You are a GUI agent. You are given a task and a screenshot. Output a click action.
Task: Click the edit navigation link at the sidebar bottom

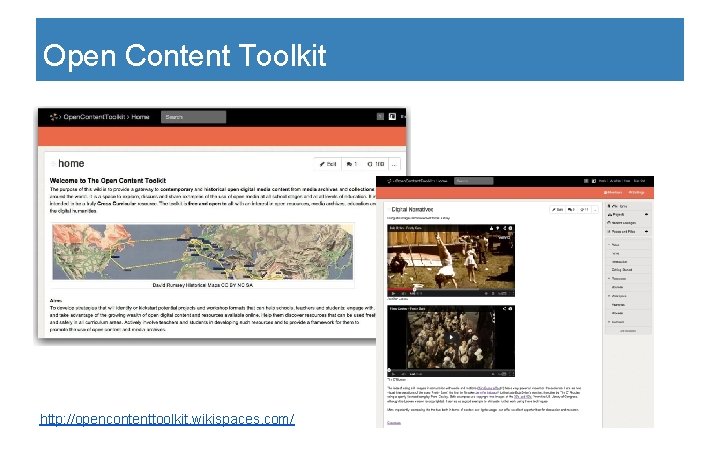(x=628, y=331)
